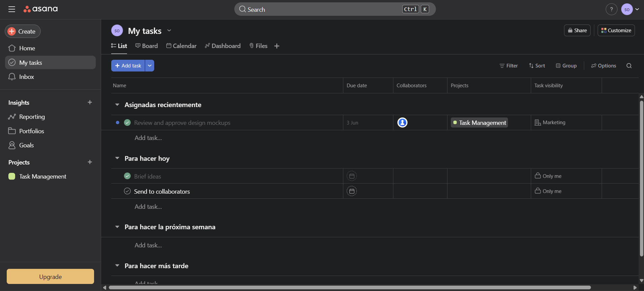Open the Calendar tab

[x=181, y=46]
